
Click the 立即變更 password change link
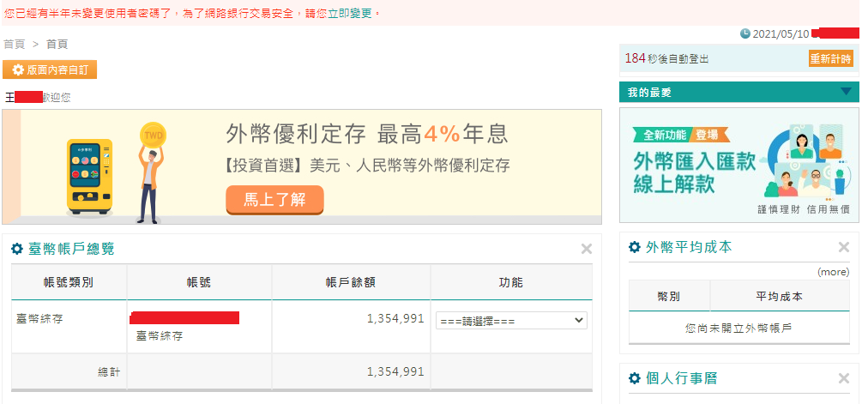350,13
